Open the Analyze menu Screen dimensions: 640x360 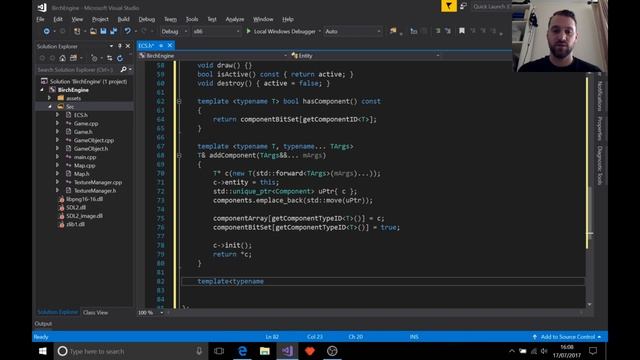coord(235,19)
